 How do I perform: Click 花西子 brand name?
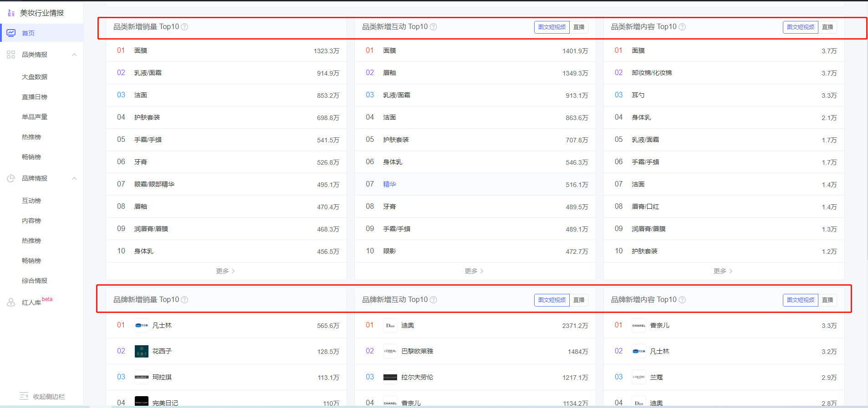pyautogui.click(x=162, y=351)
